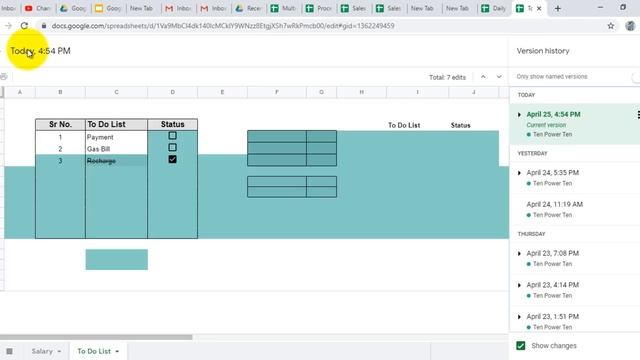
Task: Click the Today, 4:54 PM version title
Action: click(40, 51)
